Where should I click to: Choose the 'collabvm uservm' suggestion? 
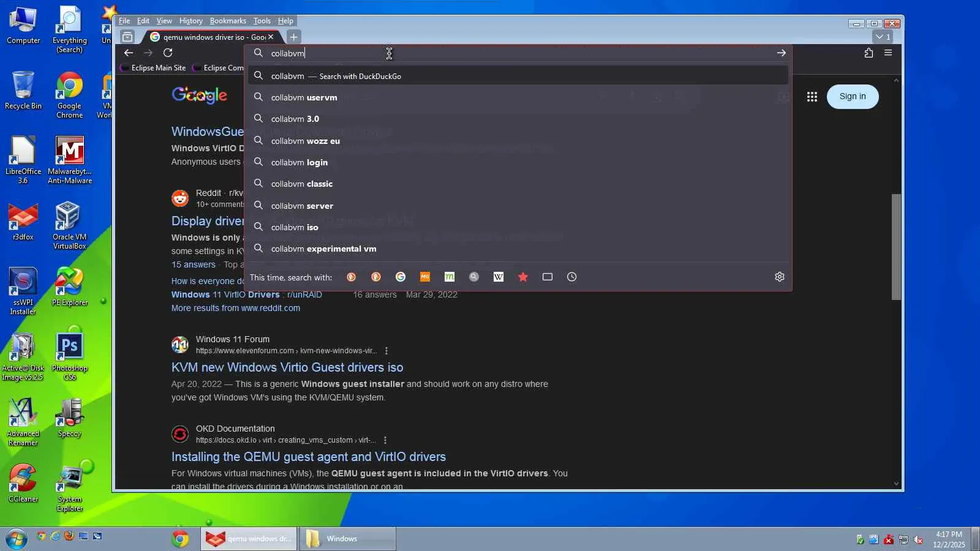pyautogui.click(x=518, y=97)
